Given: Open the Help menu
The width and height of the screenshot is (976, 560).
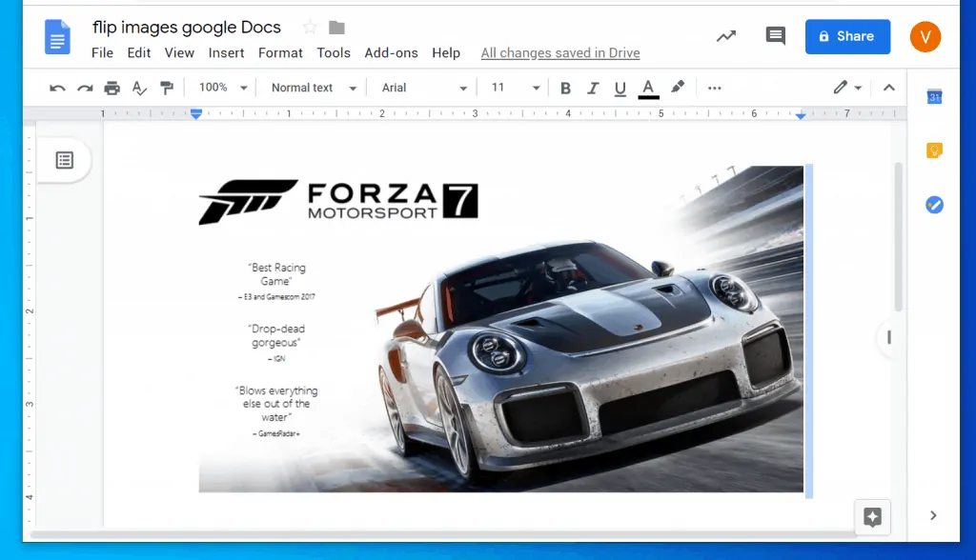Looking at the screenshot, I should [x=446, y=53].
